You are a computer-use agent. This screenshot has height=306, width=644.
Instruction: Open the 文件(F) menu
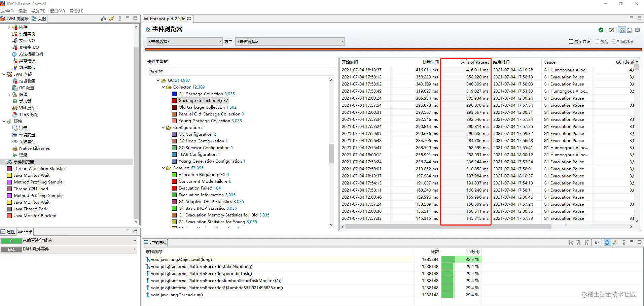(7, 11)
